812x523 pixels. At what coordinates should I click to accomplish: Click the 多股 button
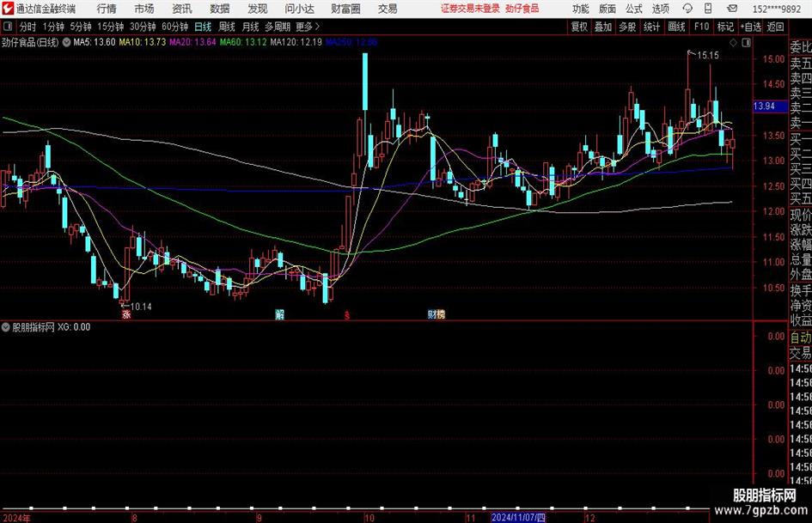[627, 27]
